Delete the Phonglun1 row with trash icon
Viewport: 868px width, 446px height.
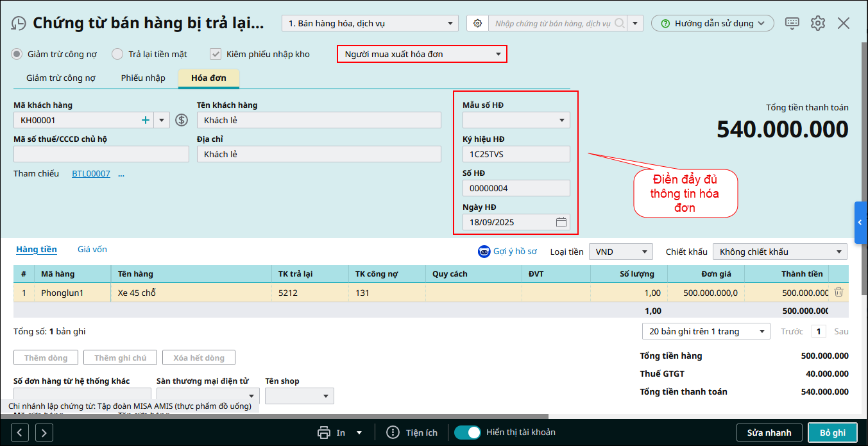pos(838,292)
